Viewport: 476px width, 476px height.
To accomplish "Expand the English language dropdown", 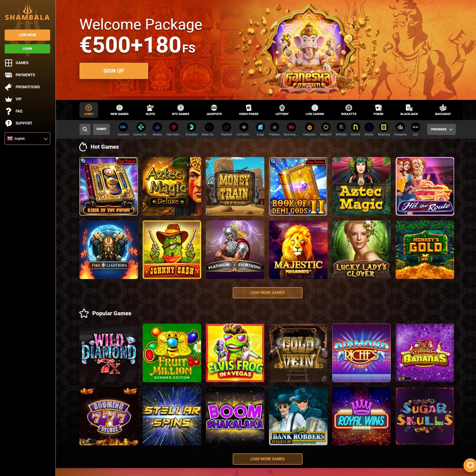I will pyautogui.click(x=27, y=138).
